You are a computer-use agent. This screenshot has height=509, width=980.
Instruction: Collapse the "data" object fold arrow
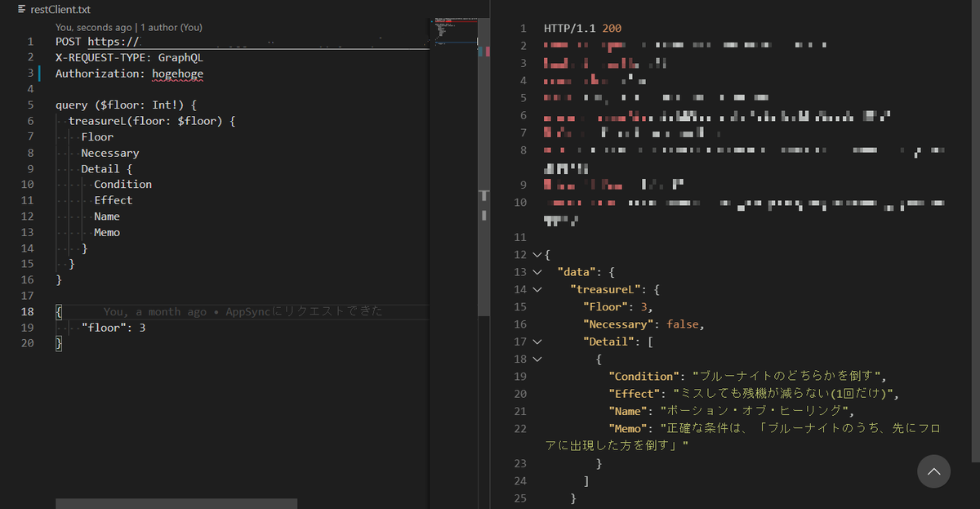coord(537,271)
